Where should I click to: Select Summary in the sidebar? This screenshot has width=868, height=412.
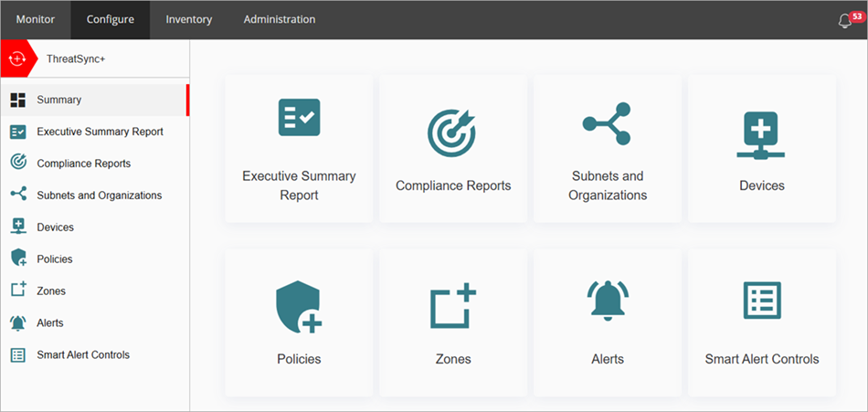click(x=59, y=100)
